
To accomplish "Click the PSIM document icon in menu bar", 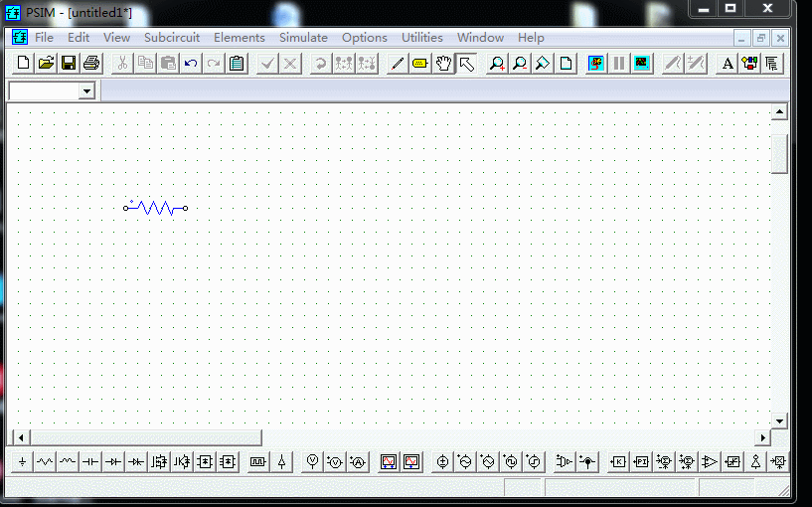I will pyautogui.click(x=20, y=38).
